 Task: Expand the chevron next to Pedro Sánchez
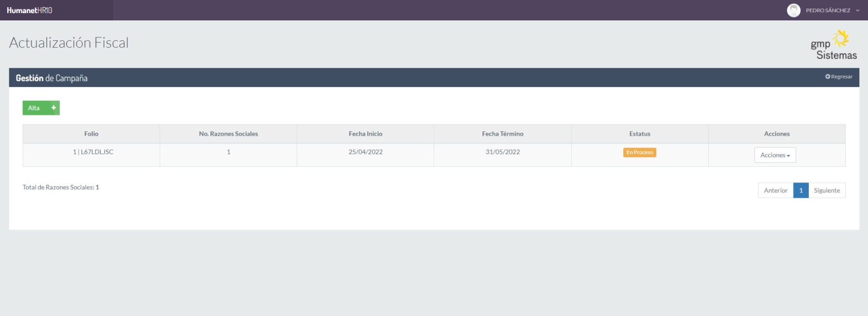click(x=858, y=10)
